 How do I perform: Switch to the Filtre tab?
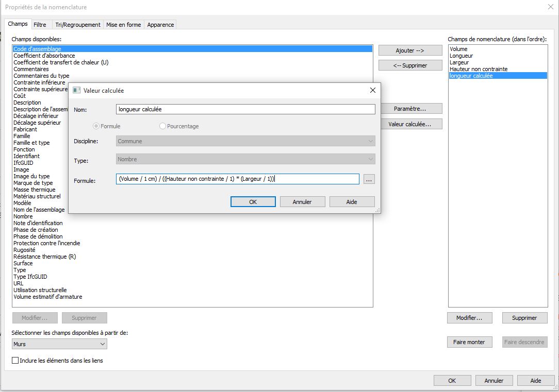click(40, 25)
